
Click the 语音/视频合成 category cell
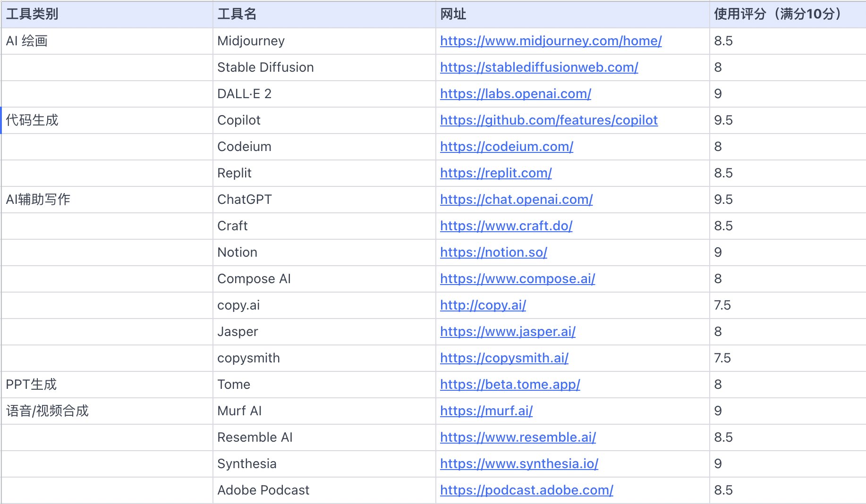(107, 411)
